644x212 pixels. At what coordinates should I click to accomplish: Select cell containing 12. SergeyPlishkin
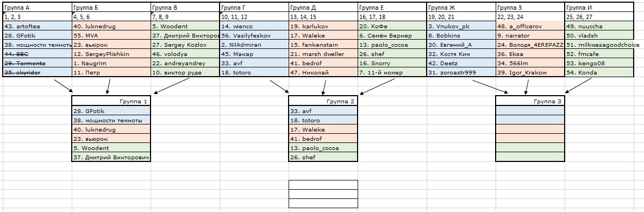tap(111, 54)
